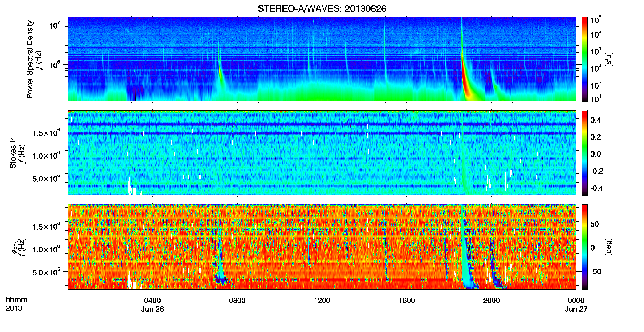Click the -0.4 tick on Stokes colorbar
Image resolution: width=644 pixels, height=332 pixels.
coord(597,188)
